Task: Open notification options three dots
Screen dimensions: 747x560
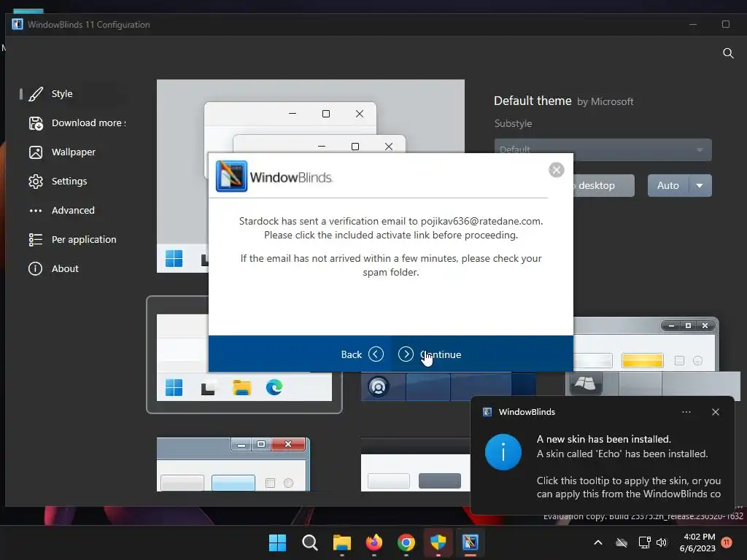Action: pyautogui.click(x=686, y=412)
